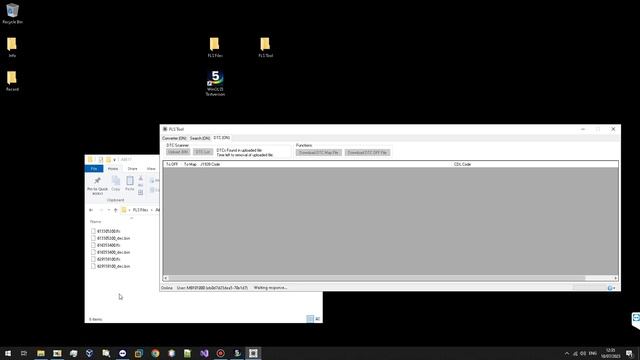Click the User ID text in status bar
Viewport: 640px width, 360px height.
212,288
